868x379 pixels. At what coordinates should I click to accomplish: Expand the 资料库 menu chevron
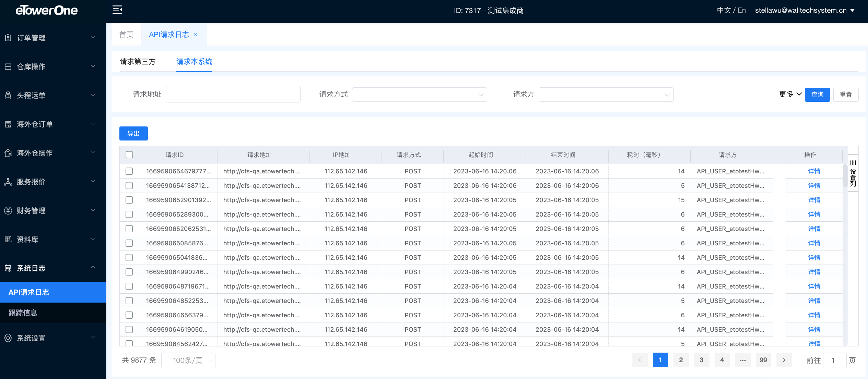[93, 239]
